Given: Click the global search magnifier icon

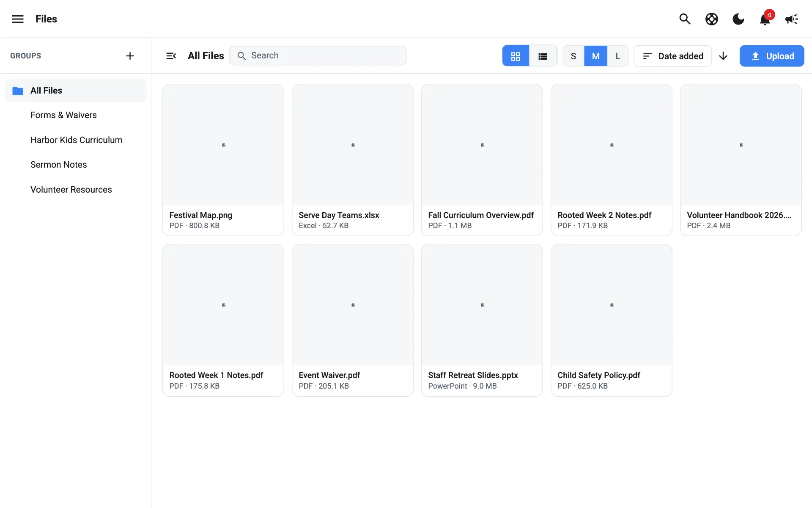Looking at the screenshot, I should [685, 19].
